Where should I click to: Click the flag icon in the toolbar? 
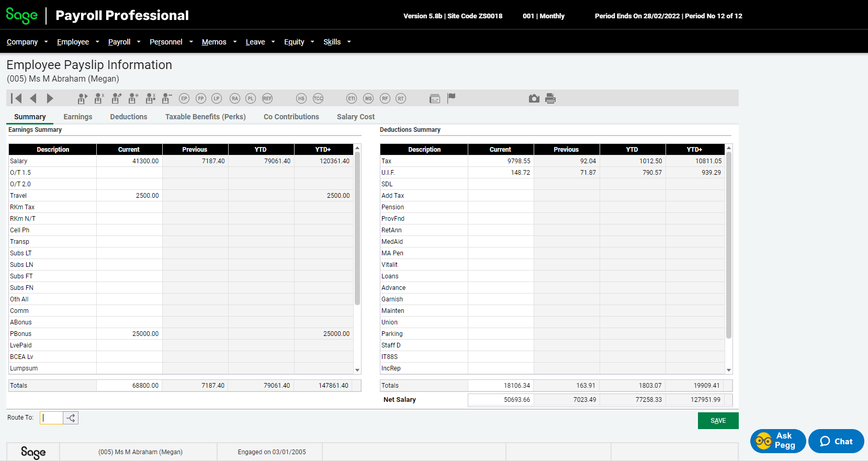click(x=452, y=98)
